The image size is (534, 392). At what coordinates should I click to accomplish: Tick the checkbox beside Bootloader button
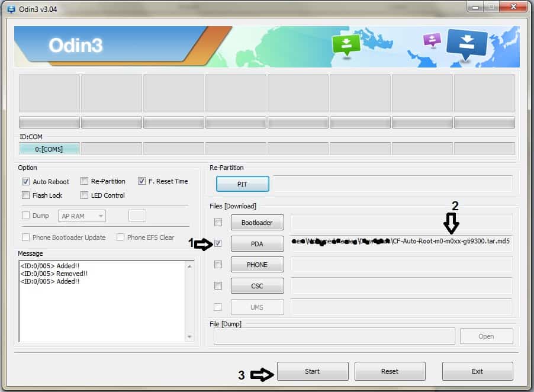pos(218,223)
